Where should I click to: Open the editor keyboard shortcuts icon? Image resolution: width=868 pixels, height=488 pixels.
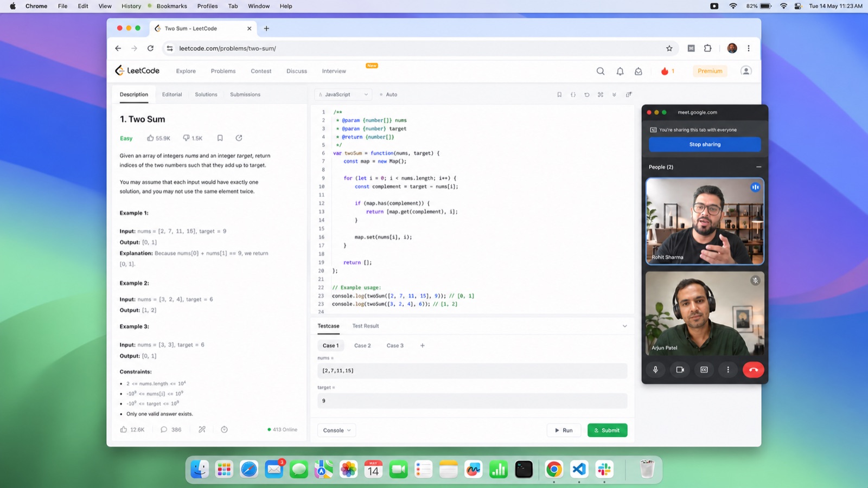click(x=601, y=94)
